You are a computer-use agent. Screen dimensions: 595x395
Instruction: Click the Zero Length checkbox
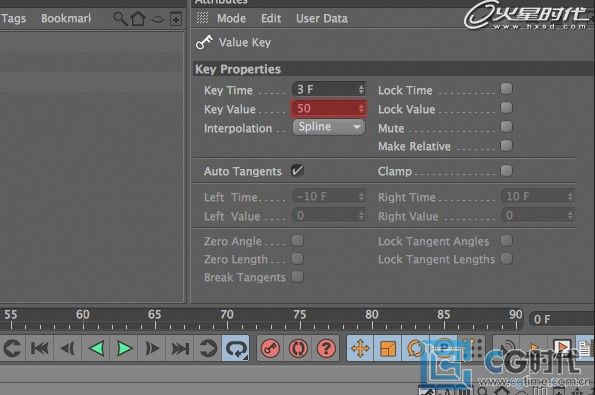click(x=298, y=259)
